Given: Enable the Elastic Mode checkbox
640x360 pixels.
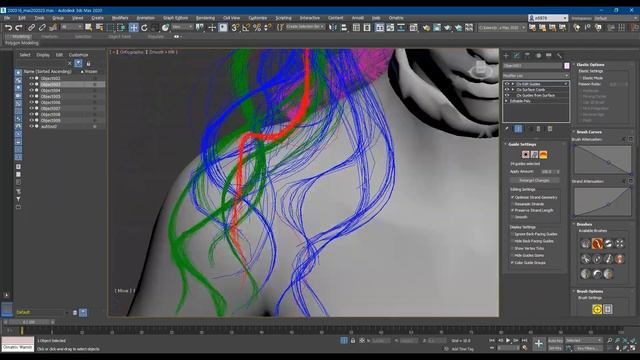Looking at the screenshot, I should pyautogui.click(x=580, y=78).
